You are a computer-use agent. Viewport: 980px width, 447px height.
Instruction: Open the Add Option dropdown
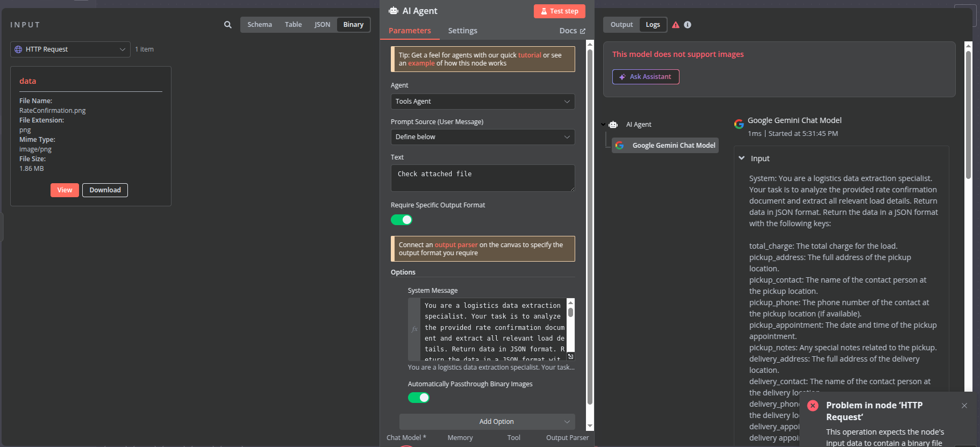[487, 422]
